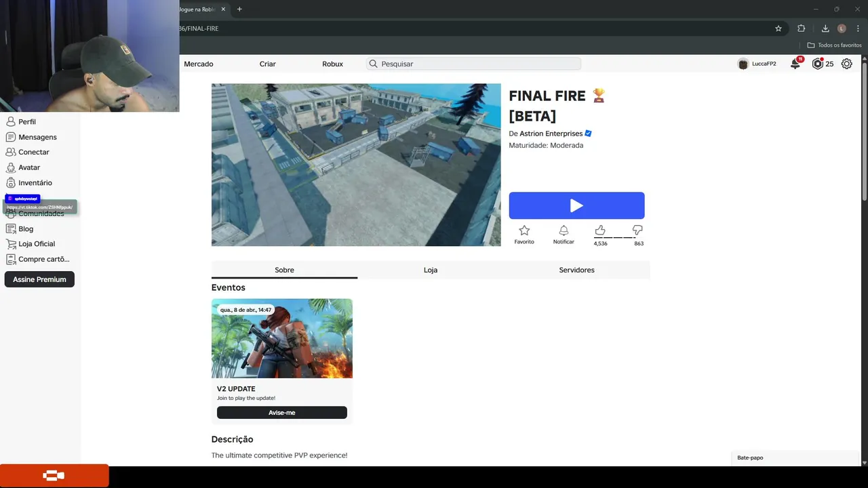The width and height of the screenshot is (868, 488).
Task: Open a new browser tab
Action: coord(239,9)
